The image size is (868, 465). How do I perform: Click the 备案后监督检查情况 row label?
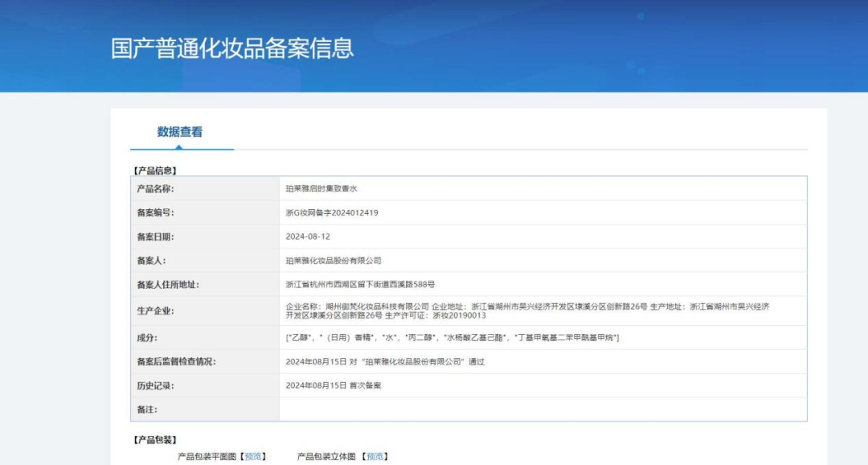[x=176, y=361]
